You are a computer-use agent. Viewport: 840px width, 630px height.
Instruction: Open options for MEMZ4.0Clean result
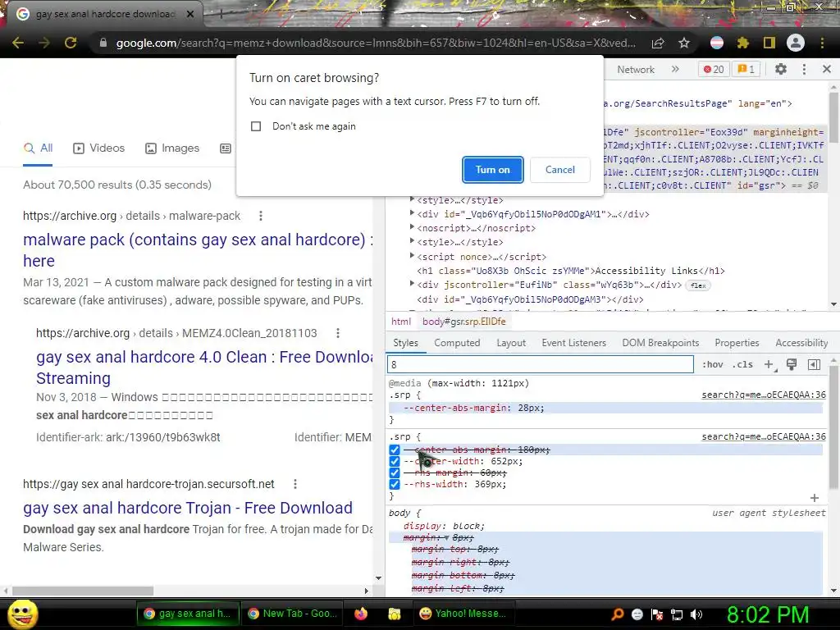click(x=338, y=333)
